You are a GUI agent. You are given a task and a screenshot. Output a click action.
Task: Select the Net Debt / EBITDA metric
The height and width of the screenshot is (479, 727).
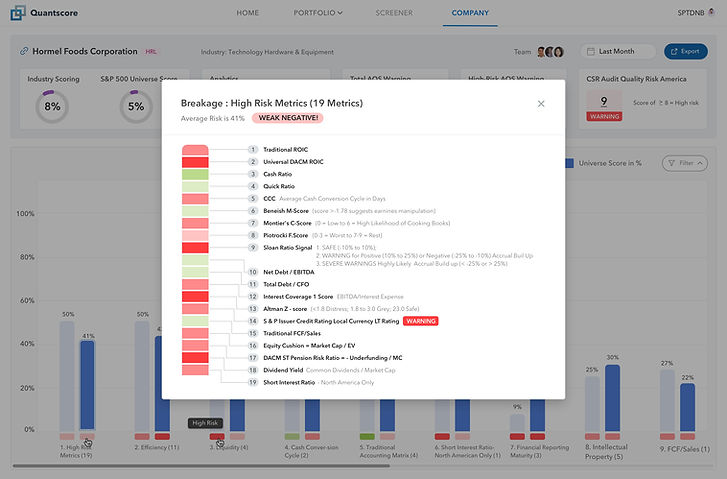289,272
